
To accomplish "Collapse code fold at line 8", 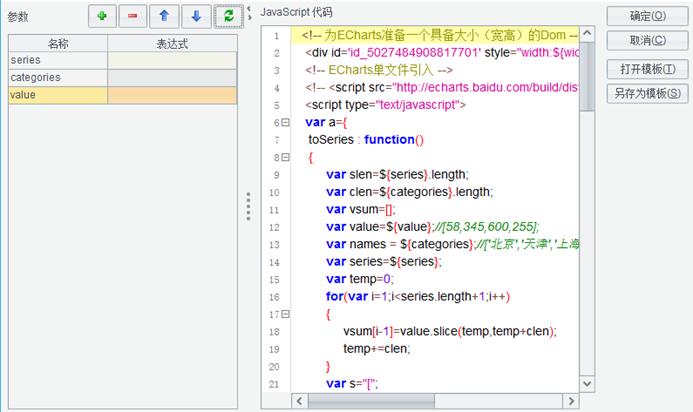I will [x=286, y=157].
